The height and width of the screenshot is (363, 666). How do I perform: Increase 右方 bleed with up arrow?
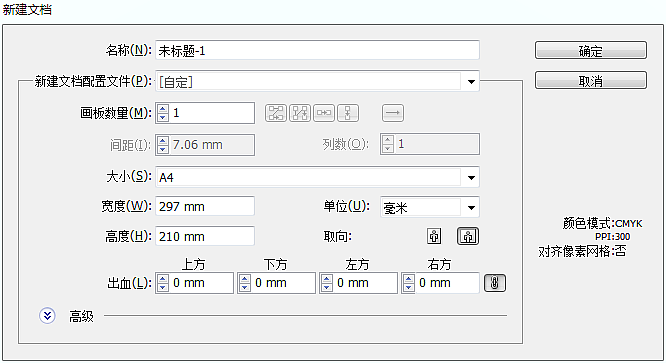[x=409, y=279]
